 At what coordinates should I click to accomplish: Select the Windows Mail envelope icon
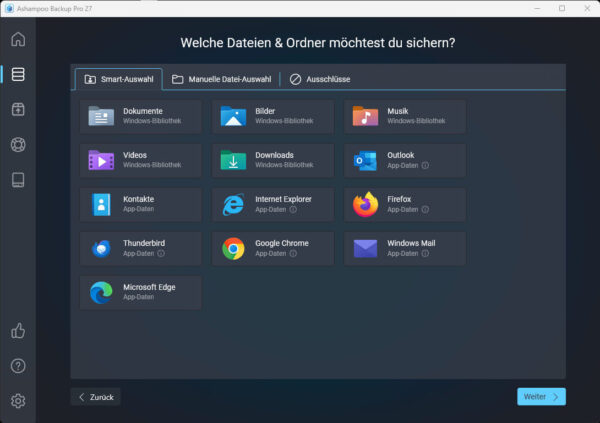(x=365, y=248)
